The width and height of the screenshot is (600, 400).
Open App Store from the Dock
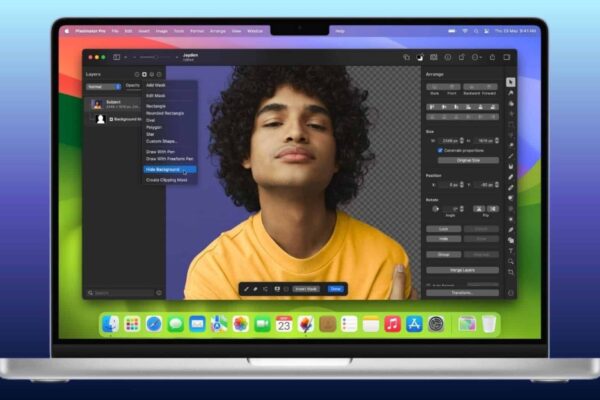(x=414, y=324)
